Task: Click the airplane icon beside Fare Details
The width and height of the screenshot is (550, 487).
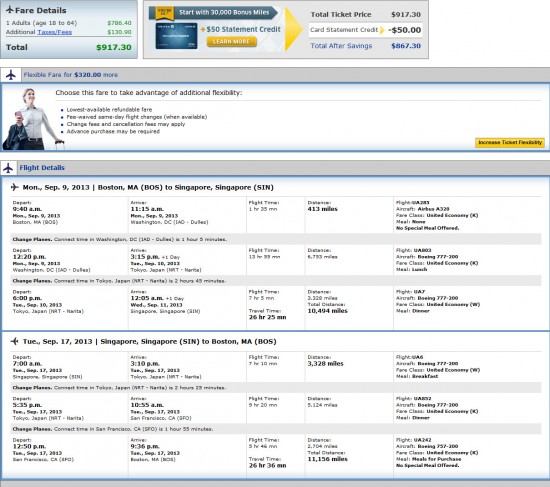Action: [x=10, y=9]
